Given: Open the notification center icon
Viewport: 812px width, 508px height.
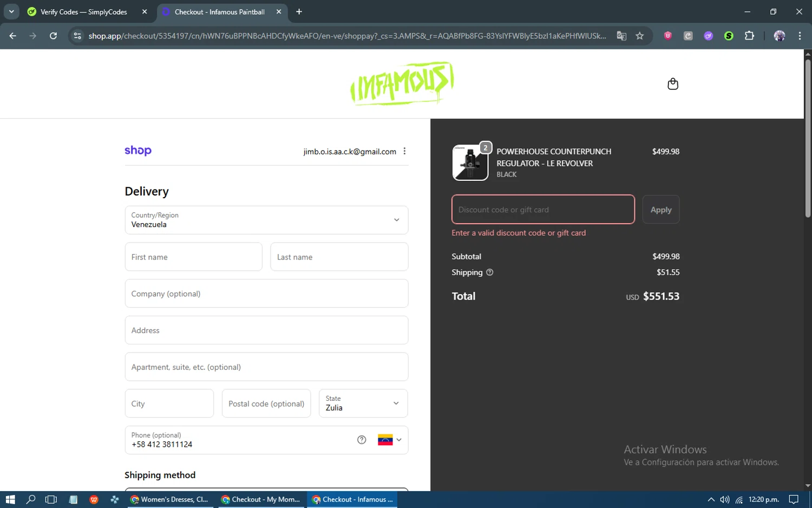Looking at the screenshot, I should coord(794,499).
